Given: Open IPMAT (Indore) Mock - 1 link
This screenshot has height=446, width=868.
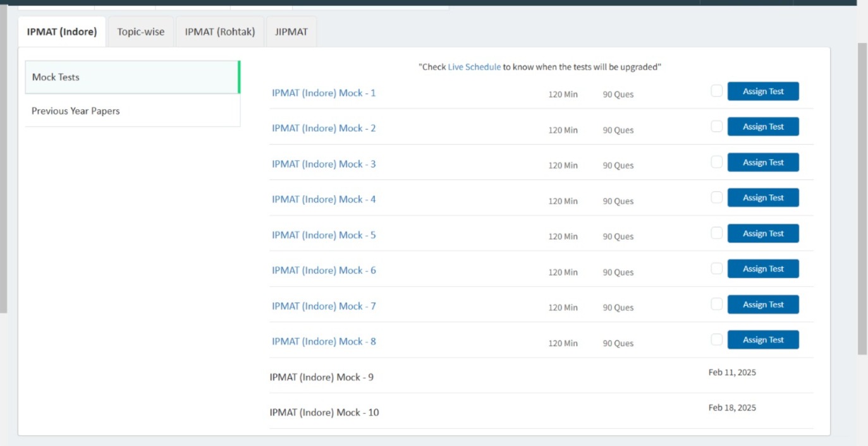Looking at the screenshot, I should (324, 93).
